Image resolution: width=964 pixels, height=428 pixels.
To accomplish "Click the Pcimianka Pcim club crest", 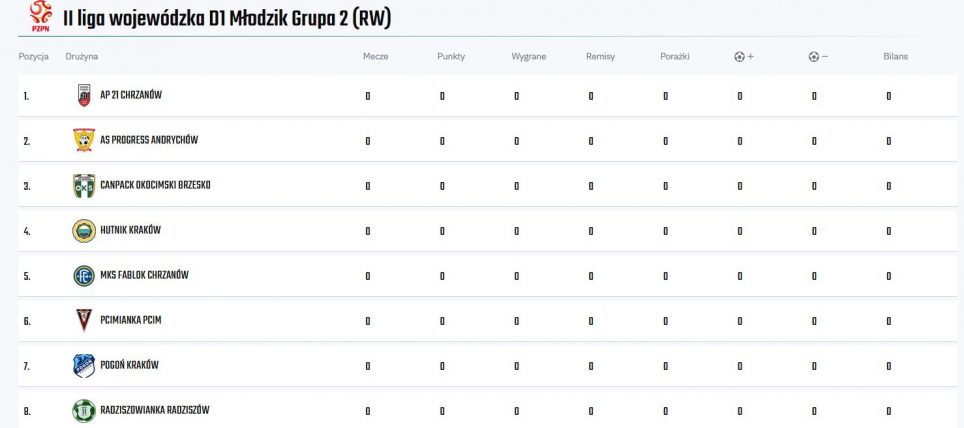I will [84, 321].
